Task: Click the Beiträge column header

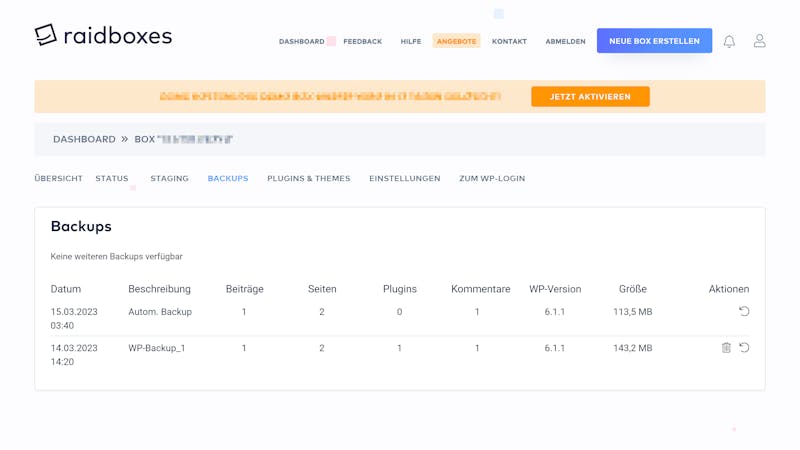Action: pyautogui.click(x=244, y=289)
